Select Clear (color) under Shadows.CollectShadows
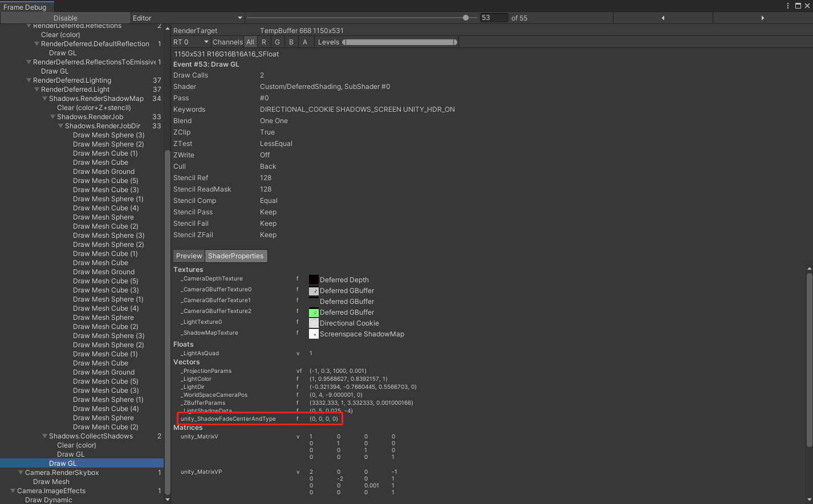The width and height of the screenshot is (813, 504). tap(76, 445)
